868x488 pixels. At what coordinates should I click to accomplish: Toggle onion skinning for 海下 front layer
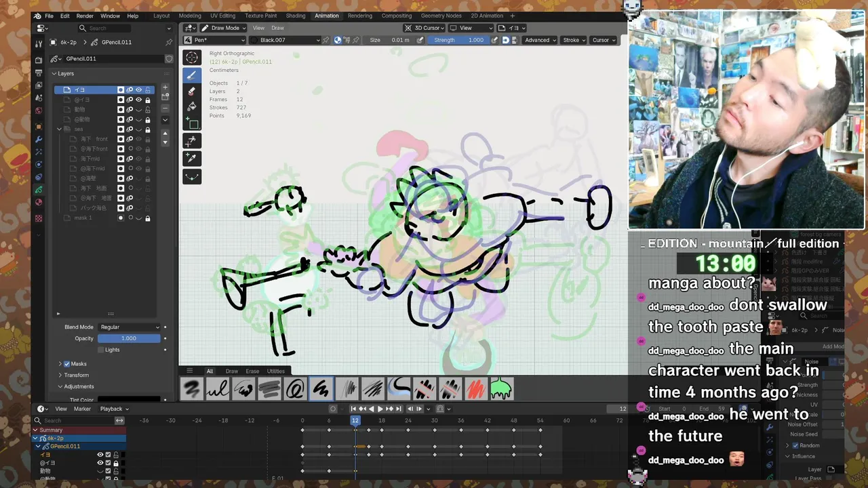(x=130, y=139)
